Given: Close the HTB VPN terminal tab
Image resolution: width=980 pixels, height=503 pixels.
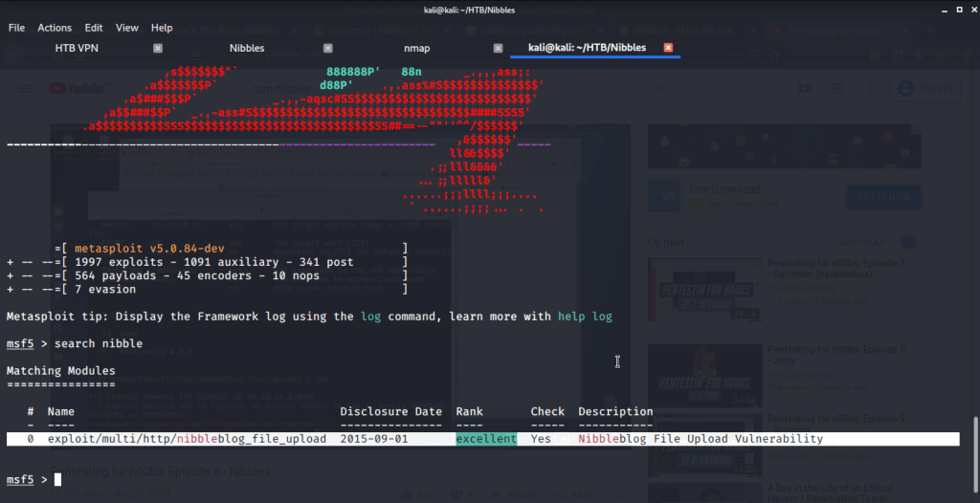Looking at the screenshot, I should pyautogui.click(x=158, y=48).
